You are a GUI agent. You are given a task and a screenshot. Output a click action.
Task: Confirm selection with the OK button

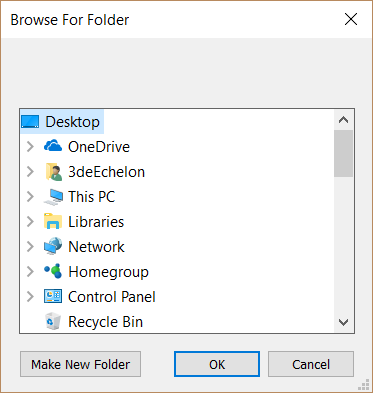point(217,364)
